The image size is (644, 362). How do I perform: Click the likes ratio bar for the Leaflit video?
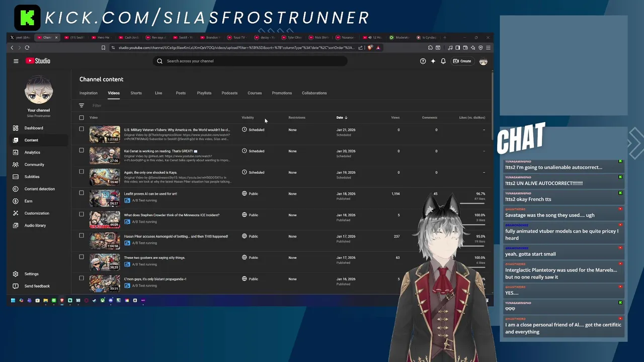472,204
